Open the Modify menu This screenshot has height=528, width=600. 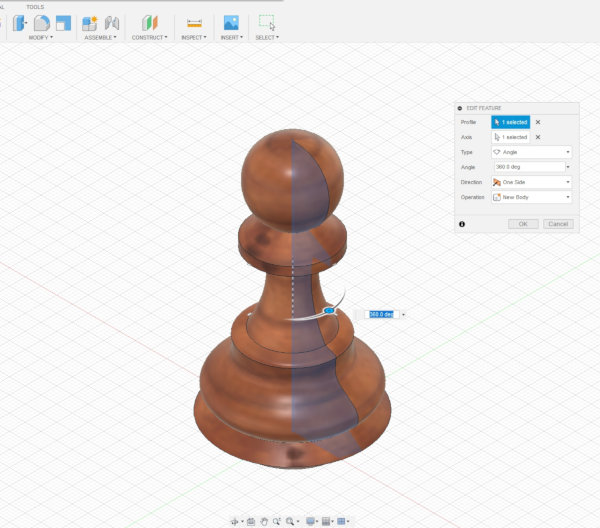40,37
